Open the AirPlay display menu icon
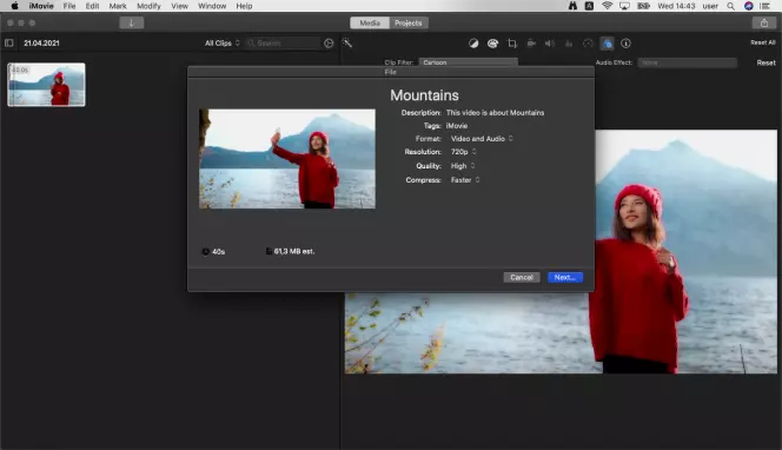Viewport: 782px width, 450px height. [624, 6]
